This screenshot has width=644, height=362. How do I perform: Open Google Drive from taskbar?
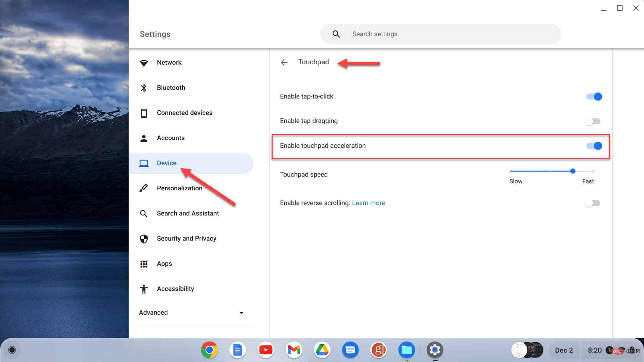pos(322,350)
